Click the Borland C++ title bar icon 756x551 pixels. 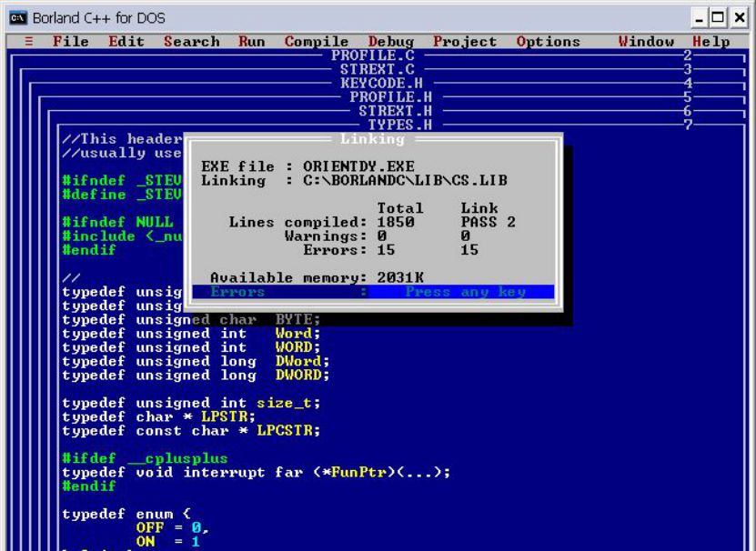pyautogui.click(x=15, y=15)
